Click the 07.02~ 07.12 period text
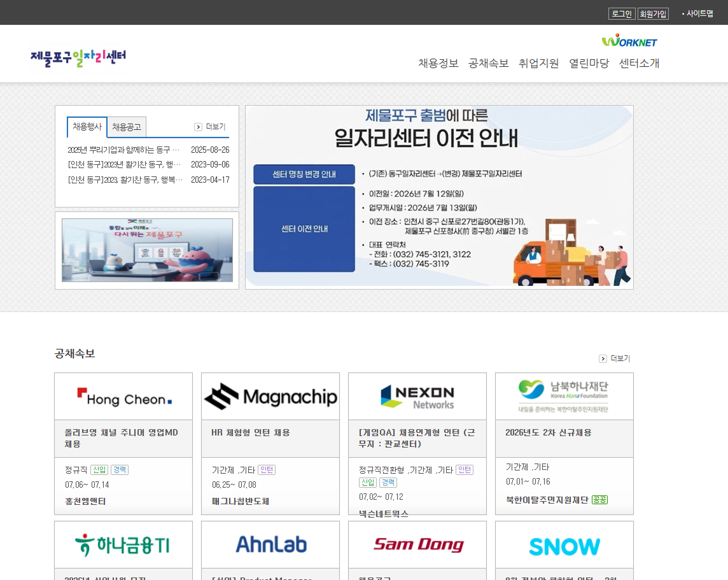 (381, 497)
